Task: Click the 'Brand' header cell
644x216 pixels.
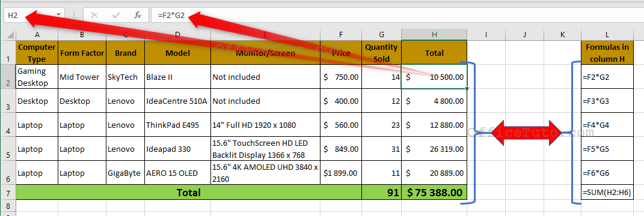Action: click(126, 52)
